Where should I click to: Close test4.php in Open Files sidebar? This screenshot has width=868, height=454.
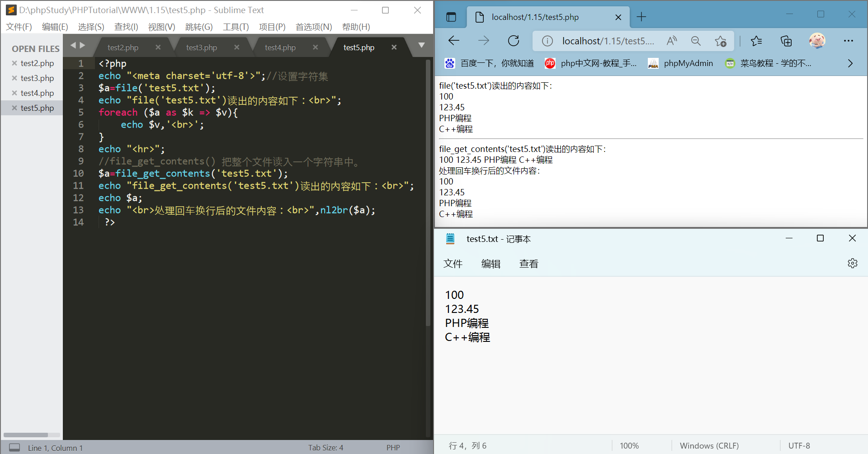pos(14,93)
